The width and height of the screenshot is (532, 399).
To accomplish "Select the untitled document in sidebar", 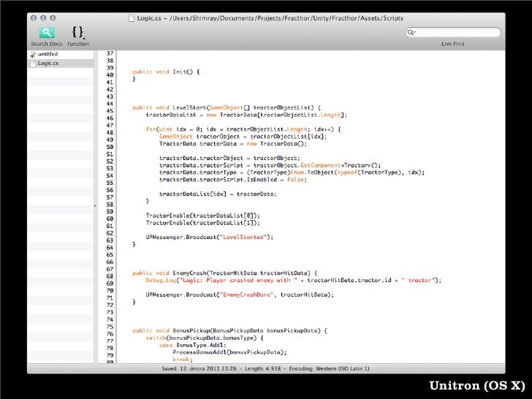I will [x=47, y=54].
